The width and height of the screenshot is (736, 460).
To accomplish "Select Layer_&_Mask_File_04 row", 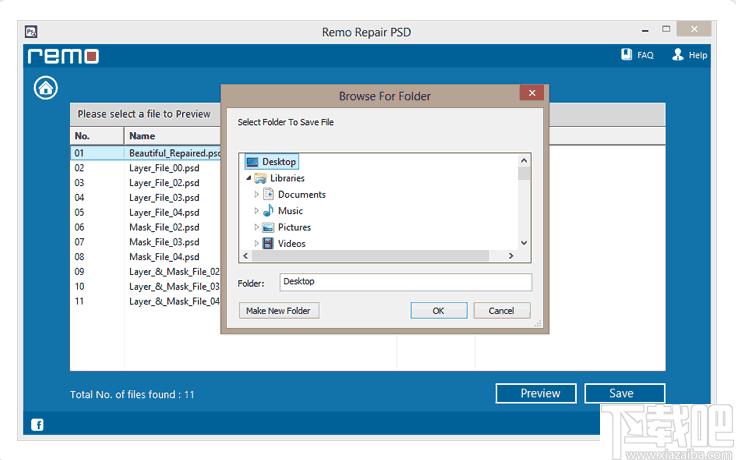I will [146, 301].
